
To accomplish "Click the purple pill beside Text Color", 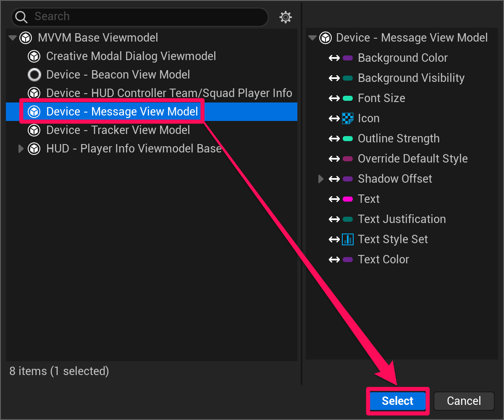I will point(347,259).
